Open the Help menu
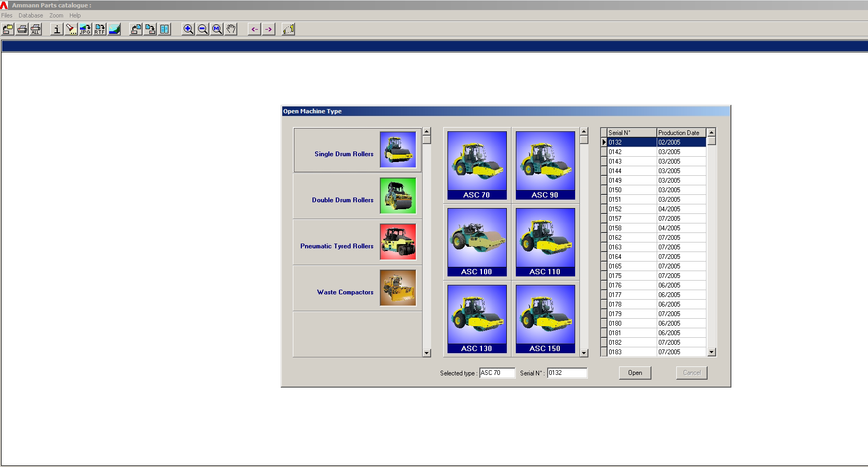 (75, 15)
